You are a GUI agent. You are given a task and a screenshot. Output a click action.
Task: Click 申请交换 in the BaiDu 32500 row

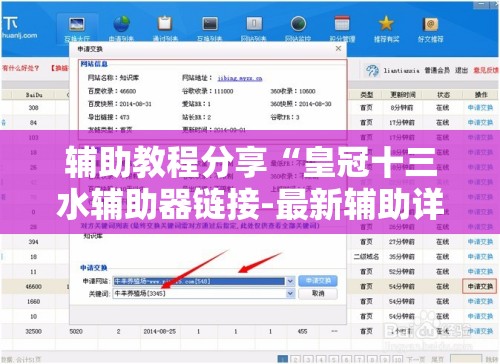480,331
